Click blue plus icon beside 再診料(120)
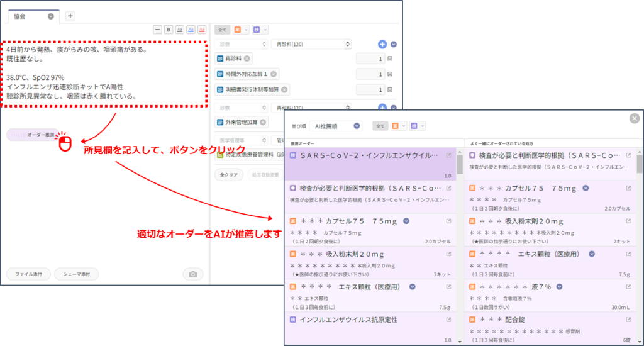Viewport: 644px width, 346px height. pyautogui.click(x=382, y=44)
